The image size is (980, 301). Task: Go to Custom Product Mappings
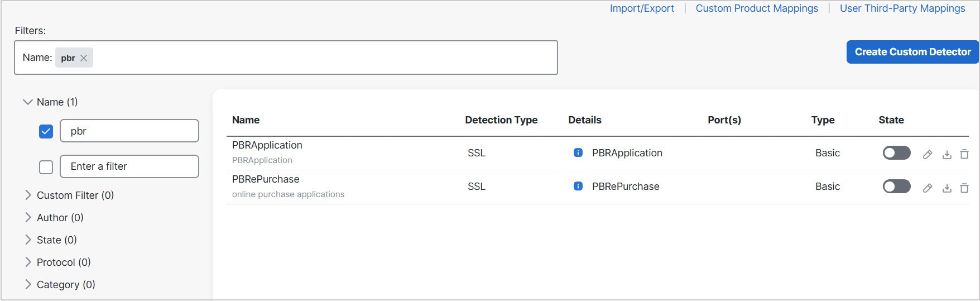point(757,8)
